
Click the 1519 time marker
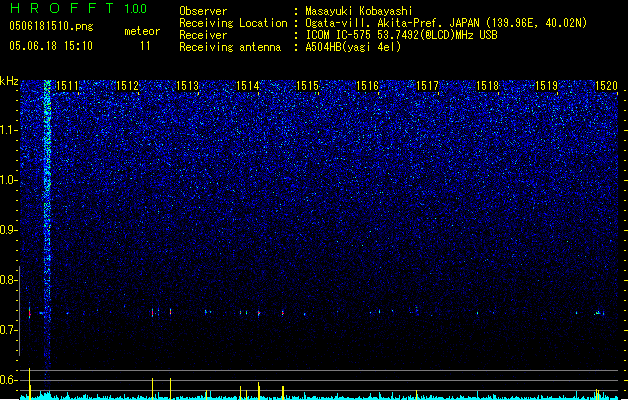coord(547,86)
